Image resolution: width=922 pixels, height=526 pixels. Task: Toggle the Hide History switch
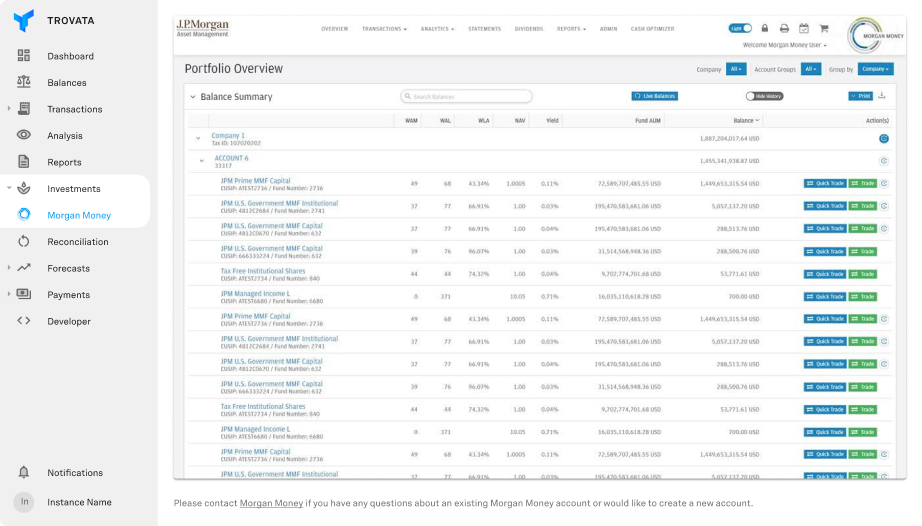click(764, 96)
